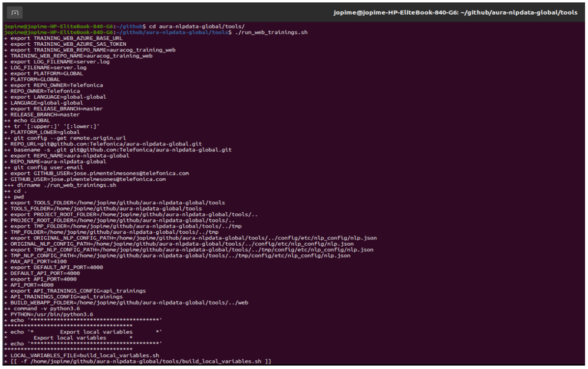Click the "echo '* Export local variables" line
Screen dimensions: 588x369
(83, 332)
